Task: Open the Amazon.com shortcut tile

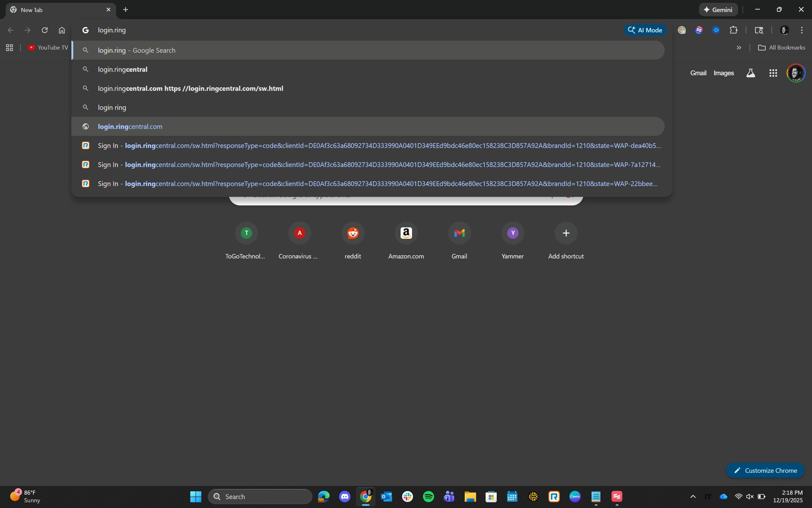Action: tap(406, 241)
